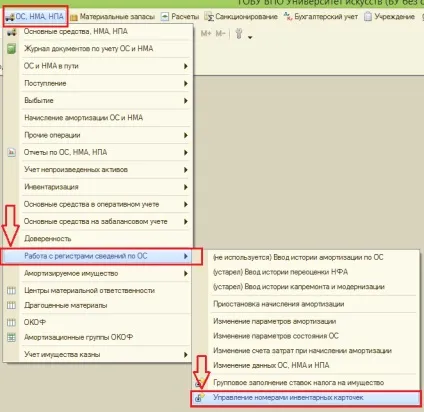Open the ОКОФ reference
Viewport: 424px width, 412px height.
tap(35, 323)
